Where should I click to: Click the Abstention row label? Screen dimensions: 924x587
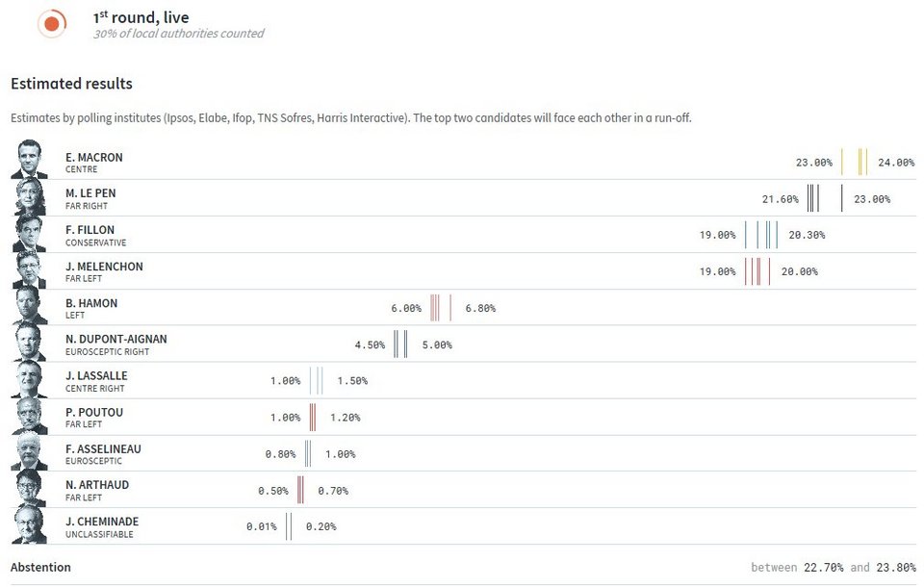(x=40, y=567)
